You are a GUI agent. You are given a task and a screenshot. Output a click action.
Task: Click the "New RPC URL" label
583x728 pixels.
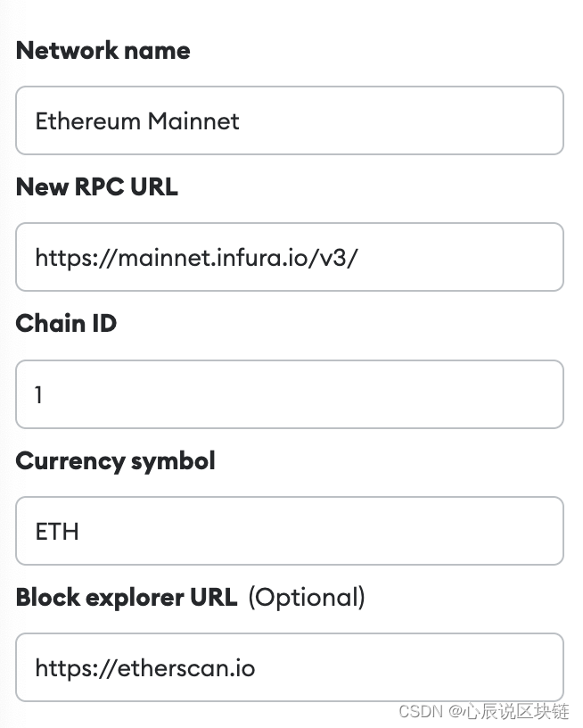[x=96, y=187]
